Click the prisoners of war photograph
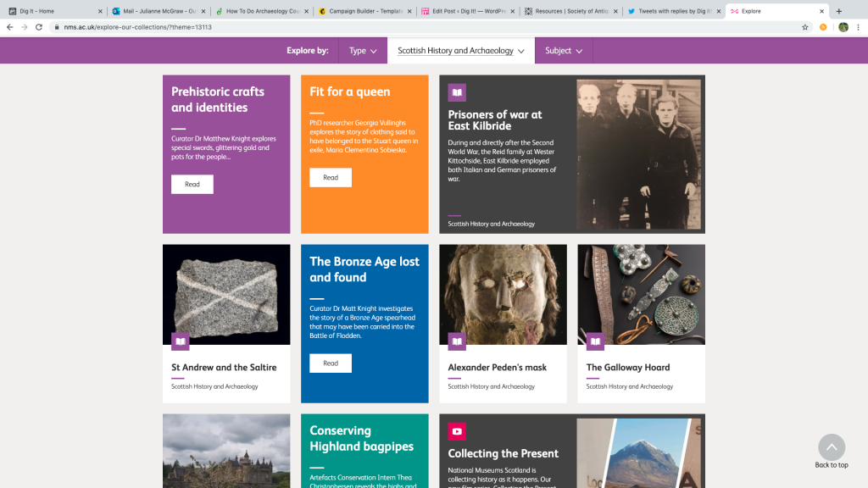Image resolution: width=868 pixels, height=488 pixels. pyautogui.click(x=639, y=154)
